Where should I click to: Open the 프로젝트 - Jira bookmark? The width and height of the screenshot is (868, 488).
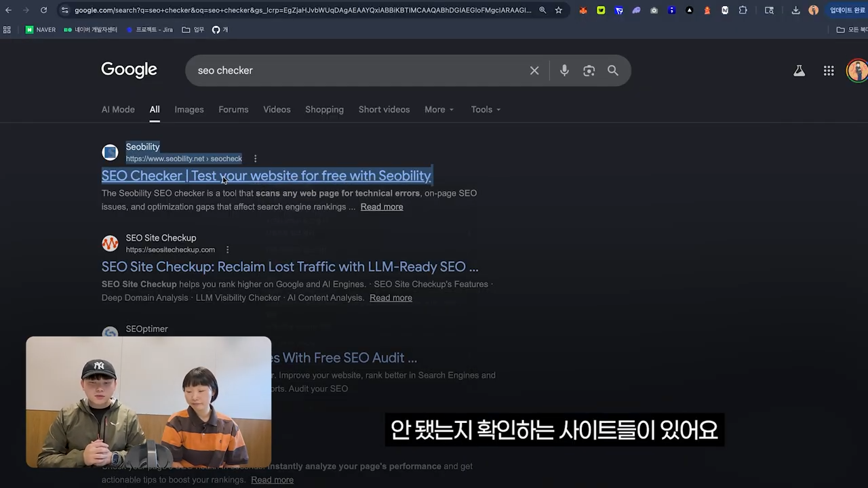(x=149, y=30)
